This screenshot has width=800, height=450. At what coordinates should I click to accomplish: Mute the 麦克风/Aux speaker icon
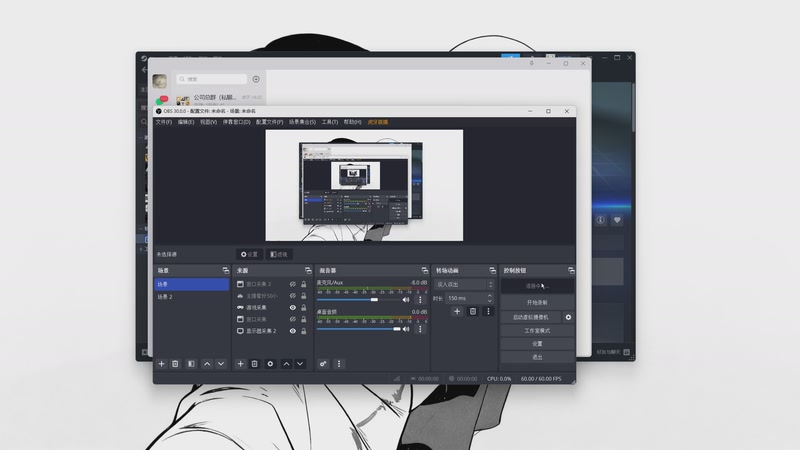click(x=406, y=300)
